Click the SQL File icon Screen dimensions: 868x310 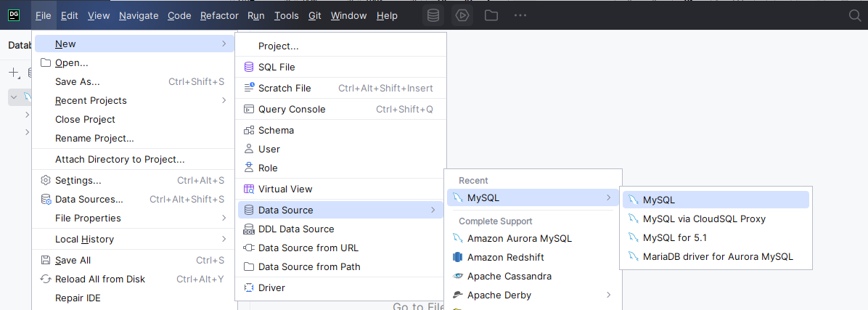tap(249, 67)
